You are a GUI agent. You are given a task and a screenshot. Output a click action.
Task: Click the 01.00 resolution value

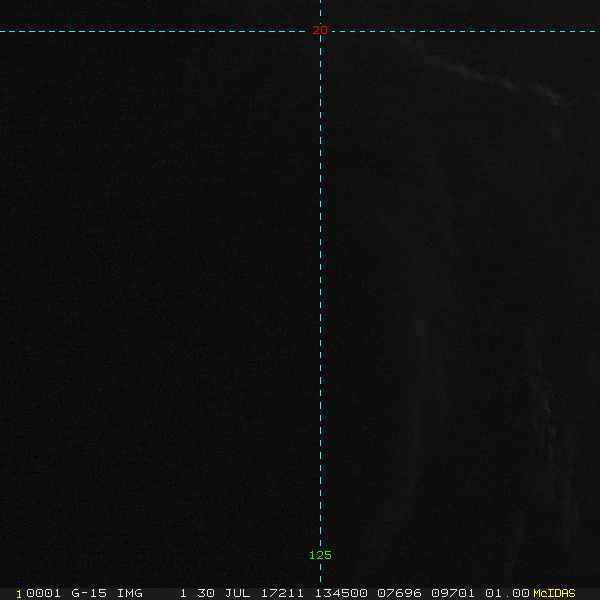pyautogui.click(x=507, y=593)
